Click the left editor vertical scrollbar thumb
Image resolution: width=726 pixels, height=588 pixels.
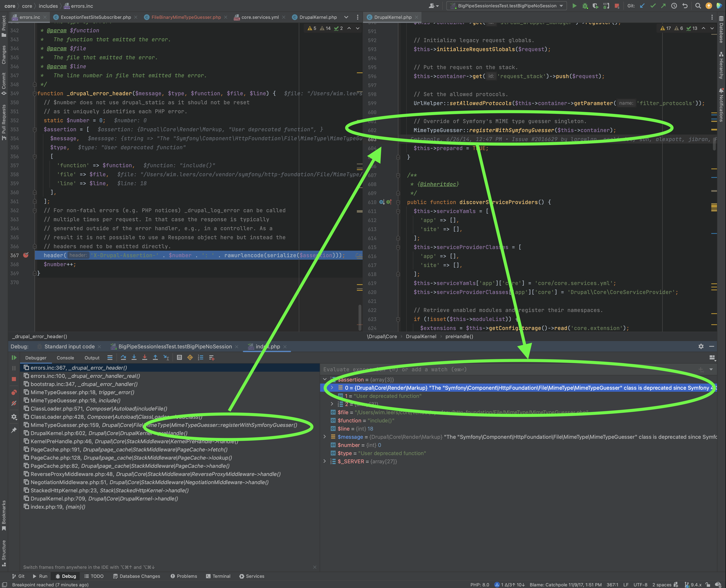pos(360,317)
